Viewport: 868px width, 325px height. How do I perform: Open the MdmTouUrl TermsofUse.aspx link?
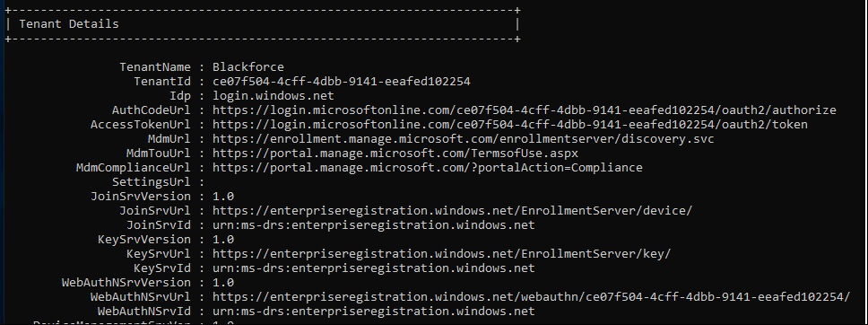[395, 153]
